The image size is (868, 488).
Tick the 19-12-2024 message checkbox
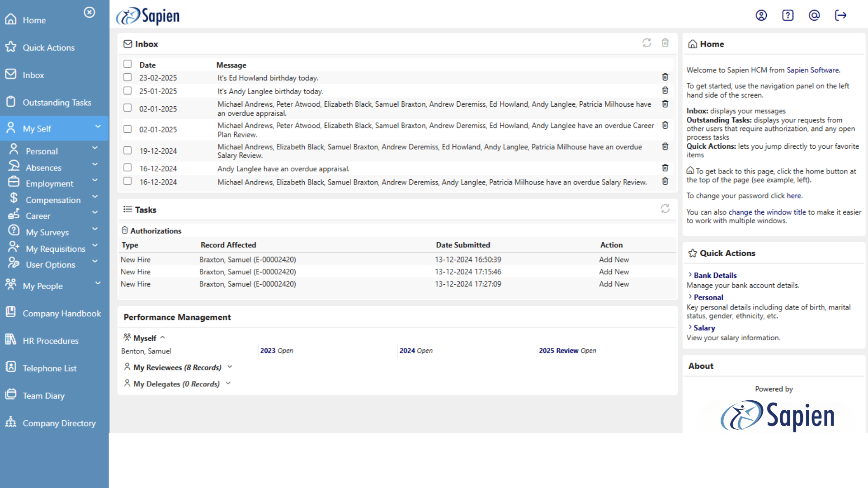click(127, 150)
